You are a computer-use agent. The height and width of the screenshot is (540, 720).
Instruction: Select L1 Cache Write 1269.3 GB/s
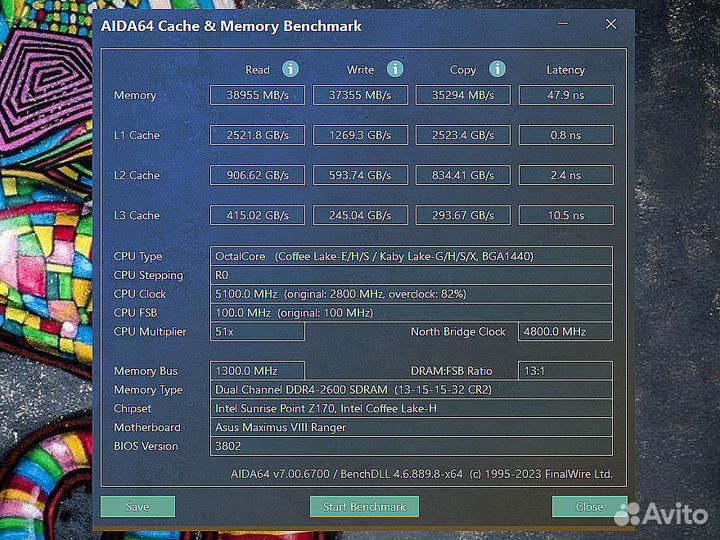pyautogui.click(x=360, y=135)
